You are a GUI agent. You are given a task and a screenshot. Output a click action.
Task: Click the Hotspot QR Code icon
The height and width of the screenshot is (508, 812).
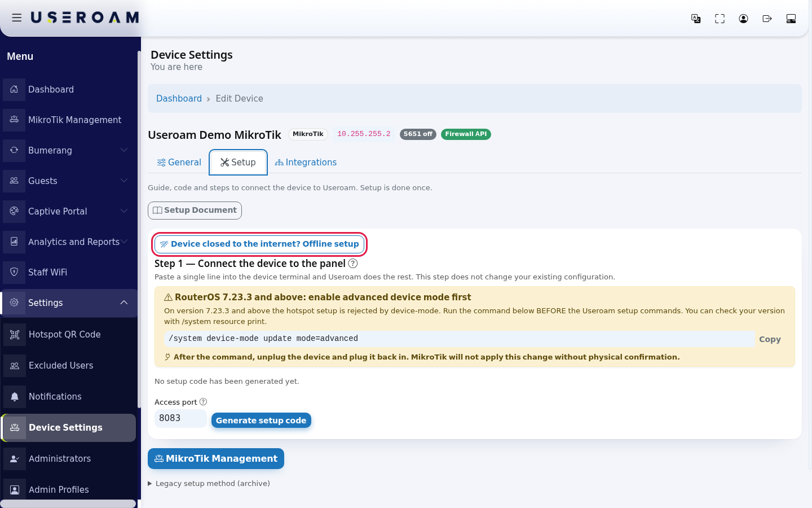pos(15,335)
